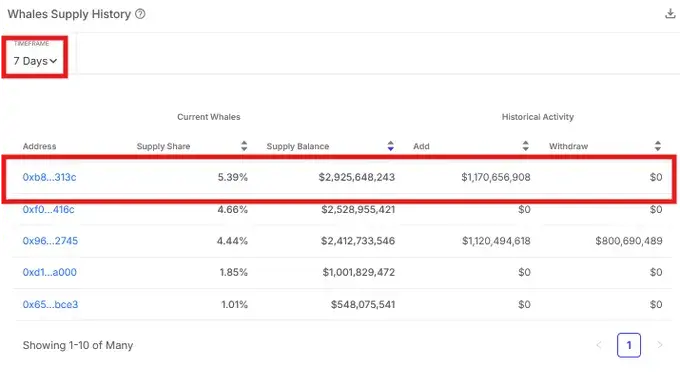This screenshot has width=680, height=387.
Task: Open address 0xb8...313c
Action: [49, 177]
